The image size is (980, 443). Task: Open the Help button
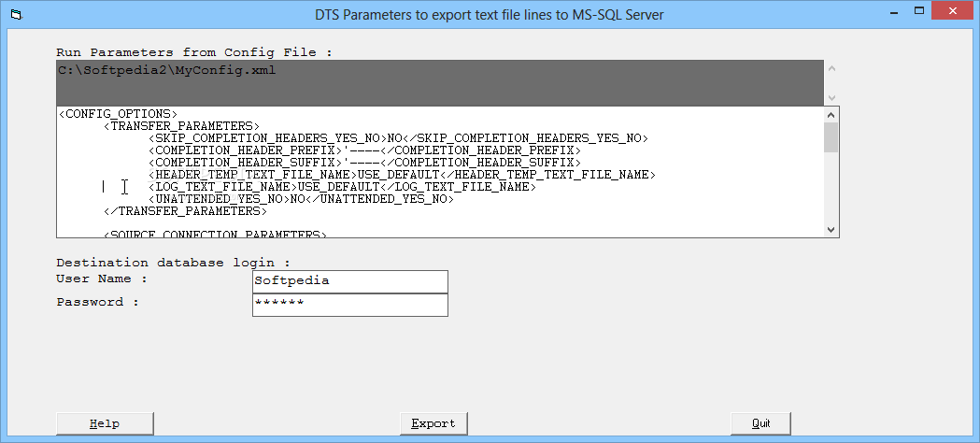click(x=105, y=423)
